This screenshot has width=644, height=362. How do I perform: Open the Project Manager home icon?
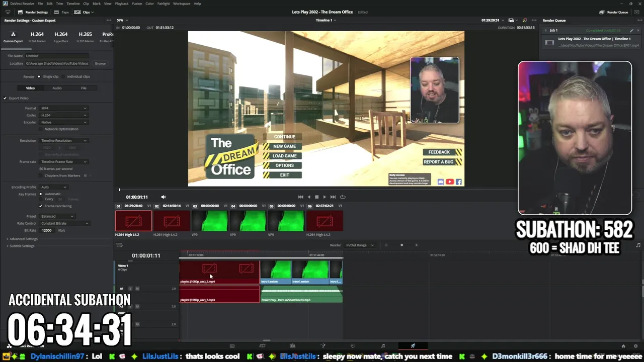pyautogui.click(x=623, y=346)
